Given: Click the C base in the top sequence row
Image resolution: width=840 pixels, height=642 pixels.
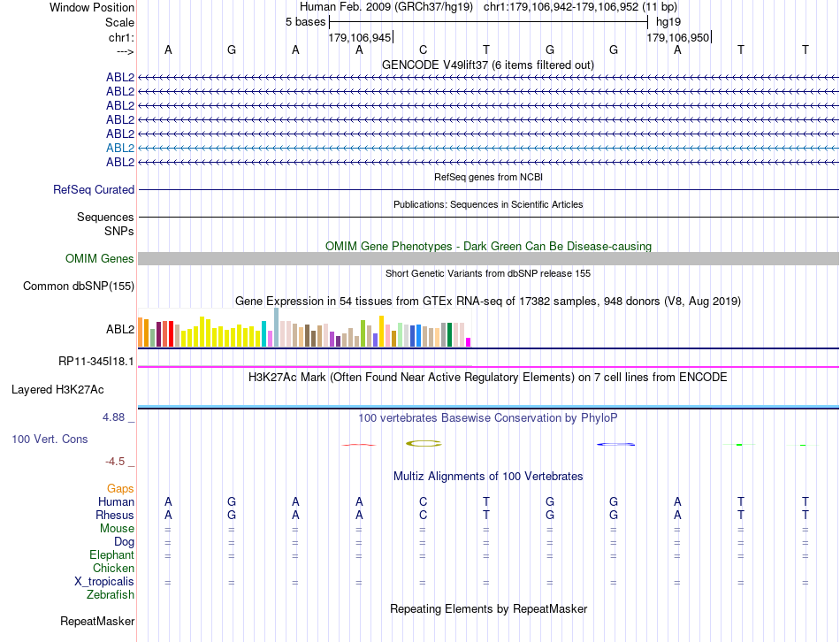Looking at the screenshot, I should (423, 50).
